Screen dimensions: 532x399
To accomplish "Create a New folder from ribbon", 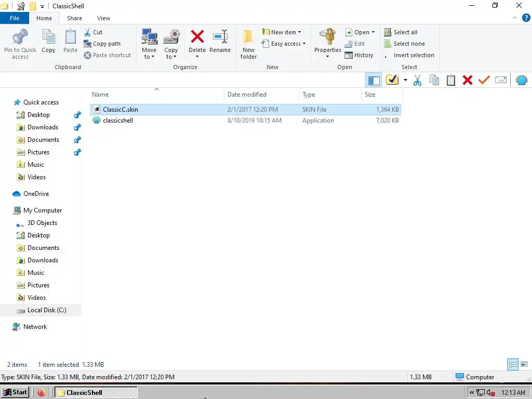I will click(x=248, y=44).
